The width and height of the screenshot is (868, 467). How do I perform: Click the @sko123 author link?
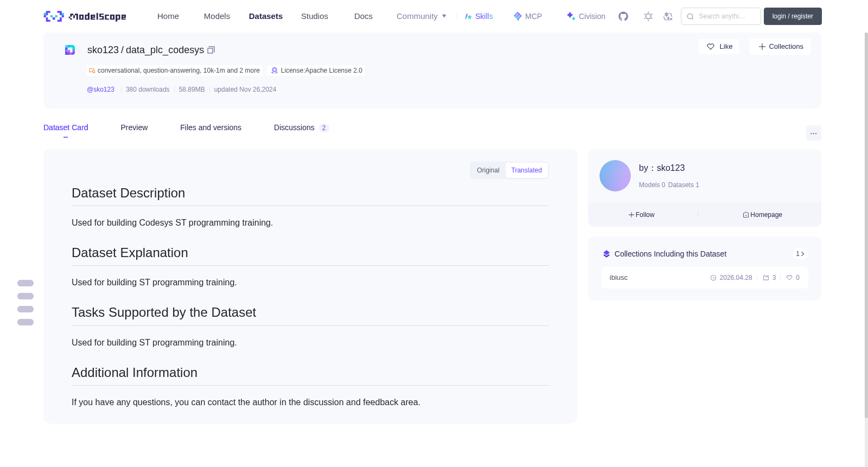[x=100, y=89]
